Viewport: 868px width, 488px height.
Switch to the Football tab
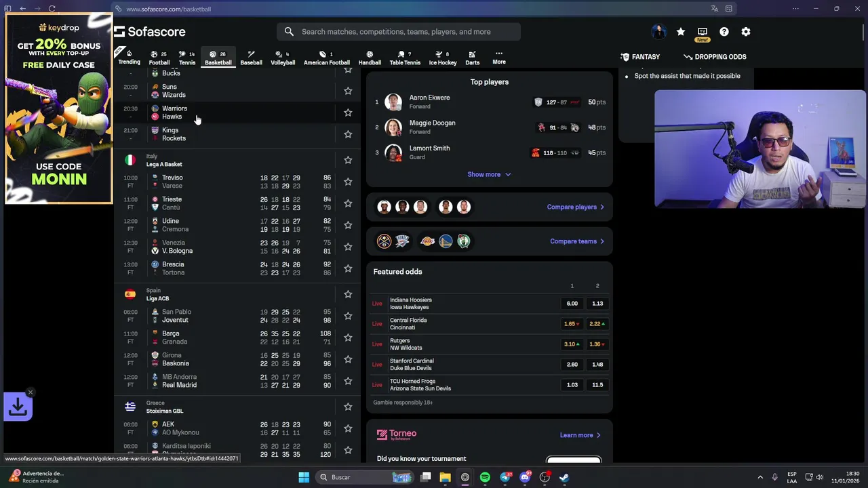click(159, 57)
